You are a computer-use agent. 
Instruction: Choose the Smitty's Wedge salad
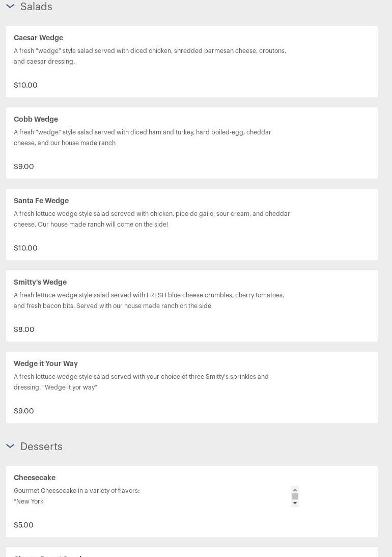pyautogui.click(x=40, y=282)
